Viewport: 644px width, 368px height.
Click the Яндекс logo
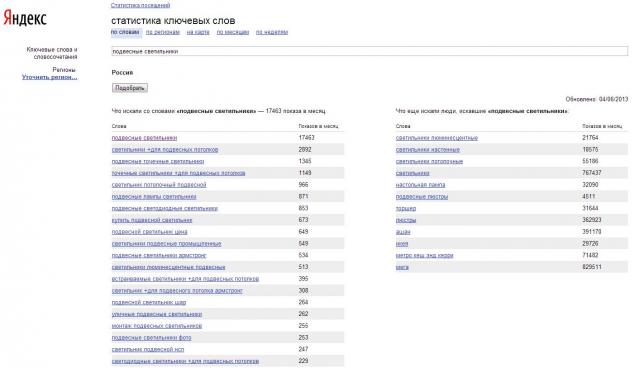pyautogui.click(x=25, y=18)
